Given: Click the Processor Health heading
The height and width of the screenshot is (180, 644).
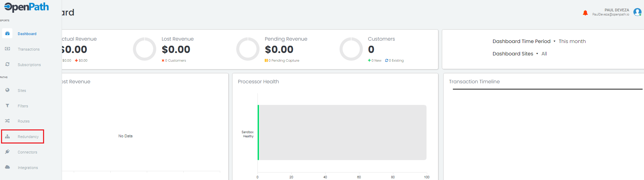Looking at the screenshot, I should pyautogui.click(x=258, y=82).
